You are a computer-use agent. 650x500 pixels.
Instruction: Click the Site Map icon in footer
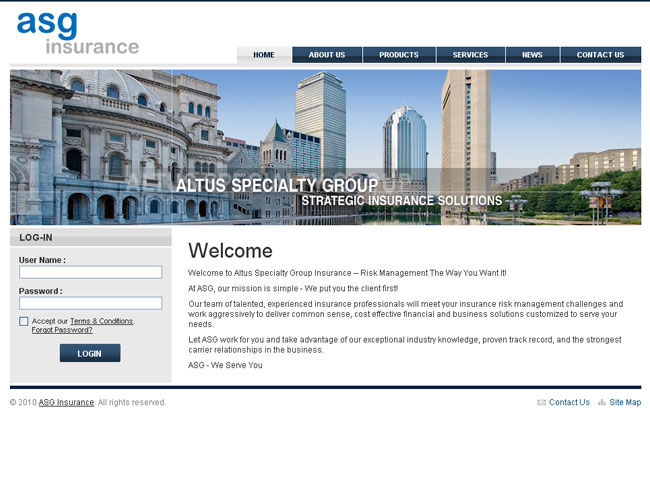[602, 403]
